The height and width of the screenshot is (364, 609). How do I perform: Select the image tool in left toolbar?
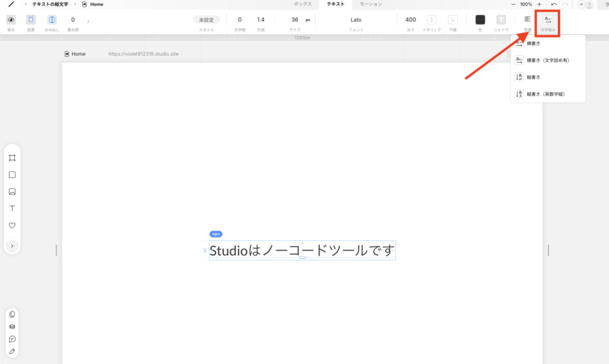point(12,192)
